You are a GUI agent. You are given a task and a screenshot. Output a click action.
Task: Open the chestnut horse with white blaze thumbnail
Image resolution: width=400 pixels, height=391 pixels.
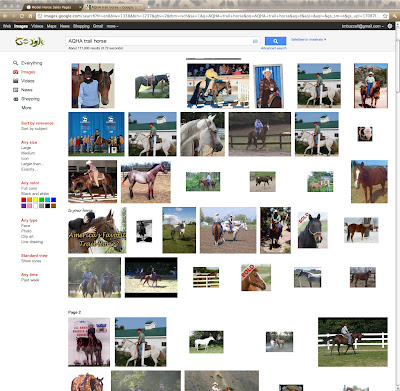tap(369, 182)
